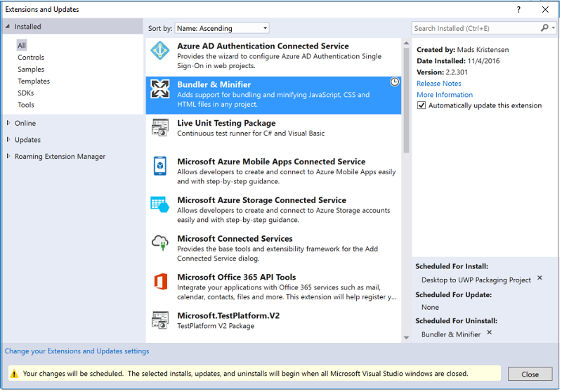Open Change your Extensions and Updates settings

[x=77, y=351]
